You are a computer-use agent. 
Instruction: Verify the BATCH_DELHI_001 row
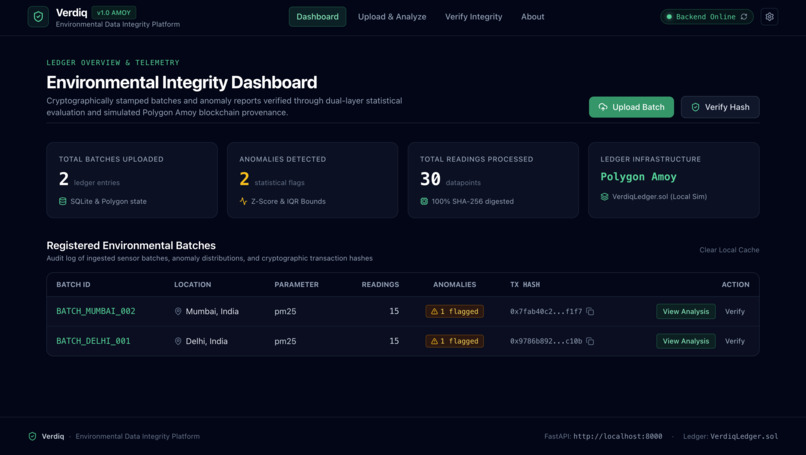735,341
